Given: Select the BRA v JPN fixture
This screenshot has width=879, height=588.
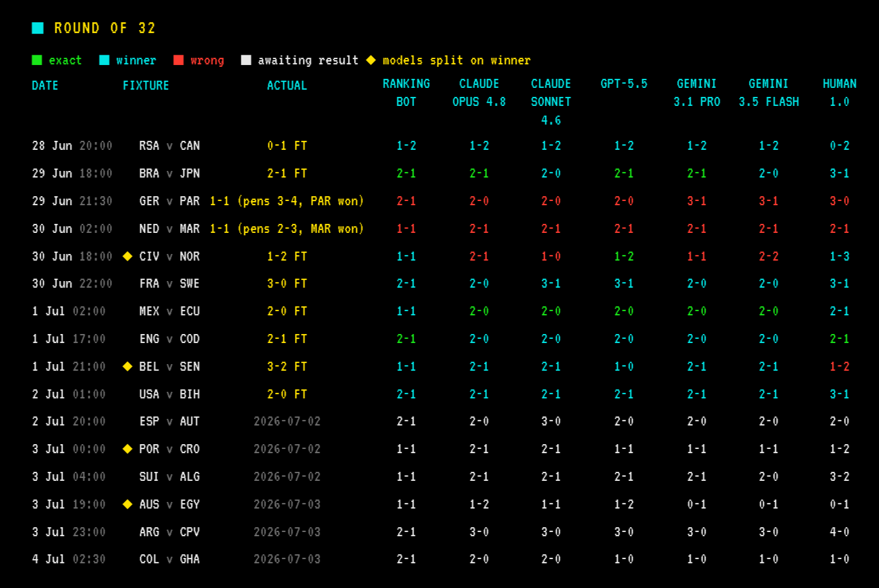Looking at the screenshot, I should (169, 173).
